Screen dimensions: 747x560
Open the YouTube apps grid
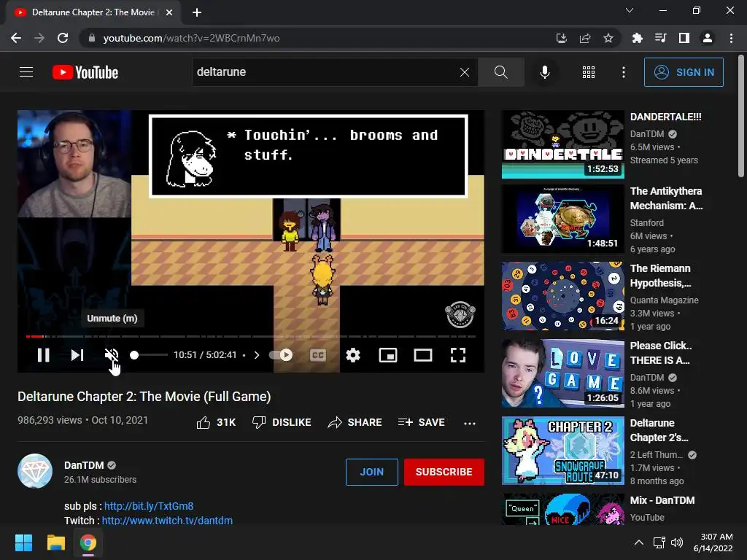[589, 72]
